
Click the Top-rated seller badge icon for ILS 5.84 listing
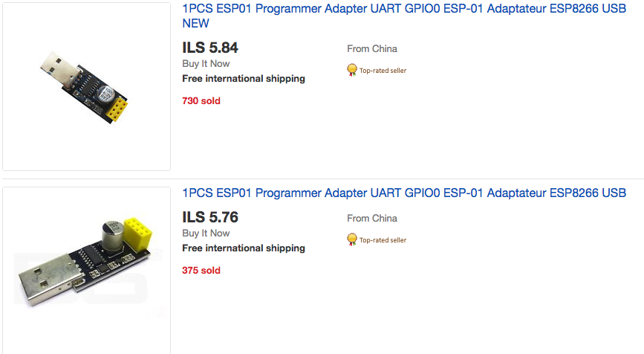pyautogui.click(x=352, y=70)
